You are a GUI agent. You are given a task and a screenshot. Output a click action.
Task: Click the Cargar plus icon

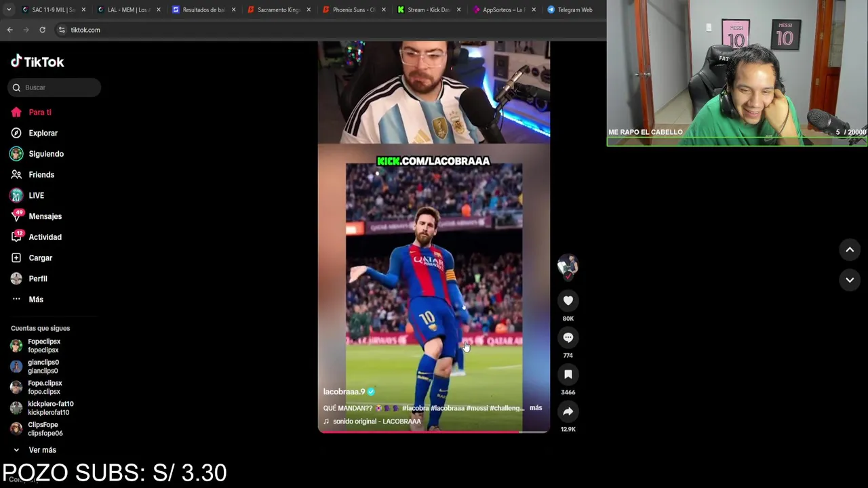[16, 258]
